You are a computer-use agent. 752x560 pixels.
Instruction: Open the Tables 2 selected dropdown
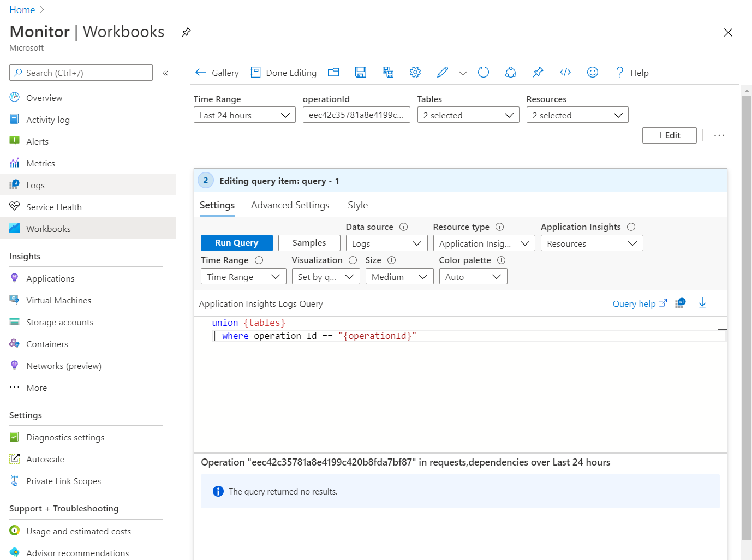pyautogui.click(x=468, y=115)
